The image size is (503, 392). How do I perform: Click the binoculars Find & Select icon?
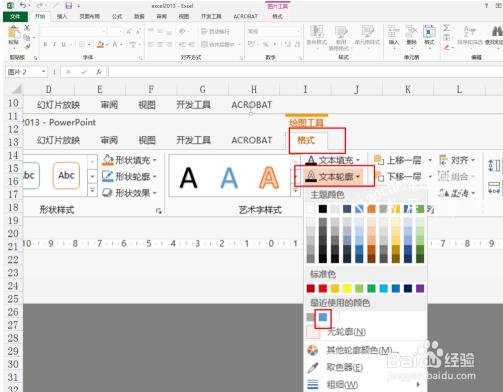[497, 32]
